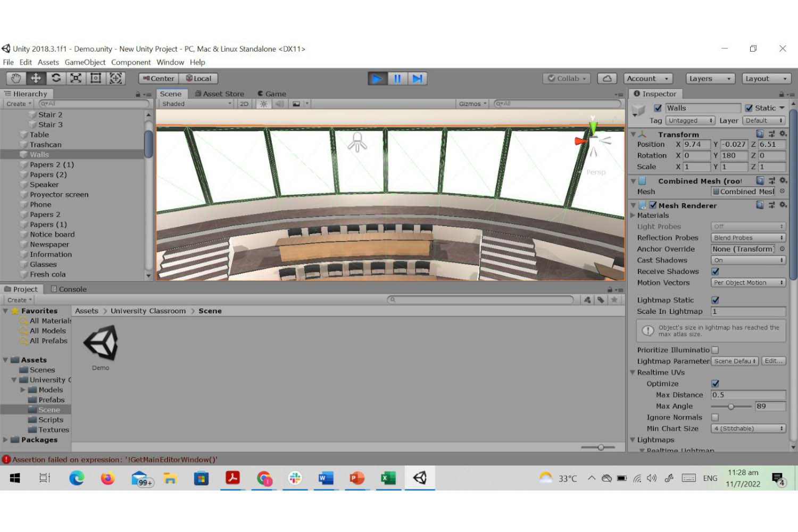
Task: Select the Move tool
Action: click(36, 78)
